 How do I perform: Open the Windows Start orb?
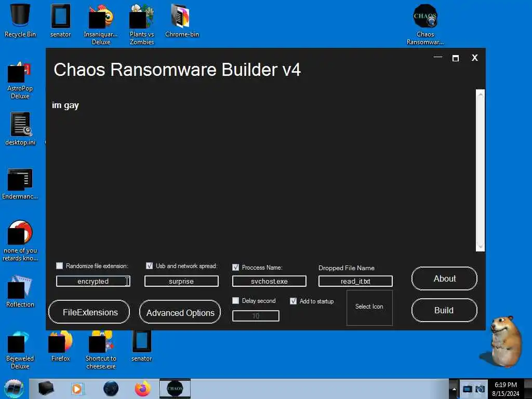(14, 389)
